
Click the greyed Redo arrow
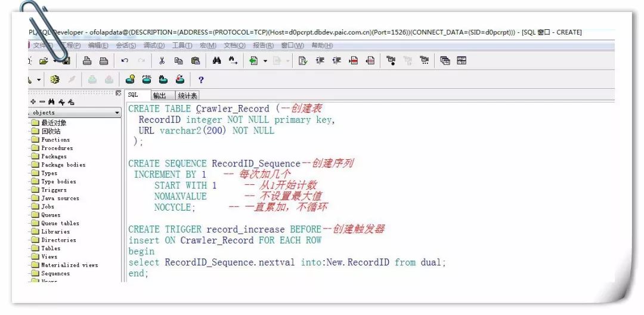click(141, 61)
